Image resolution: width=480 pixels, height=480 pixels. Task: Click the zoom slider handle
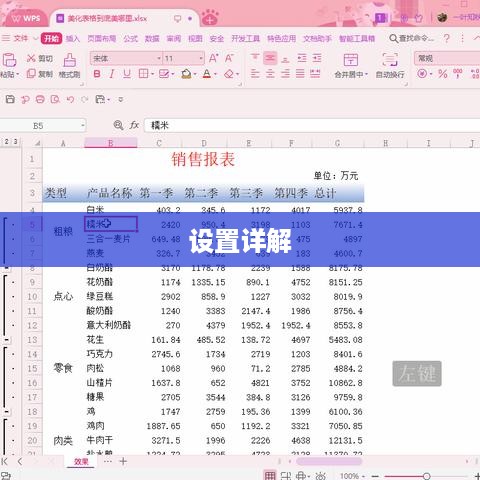pos(426,476)
